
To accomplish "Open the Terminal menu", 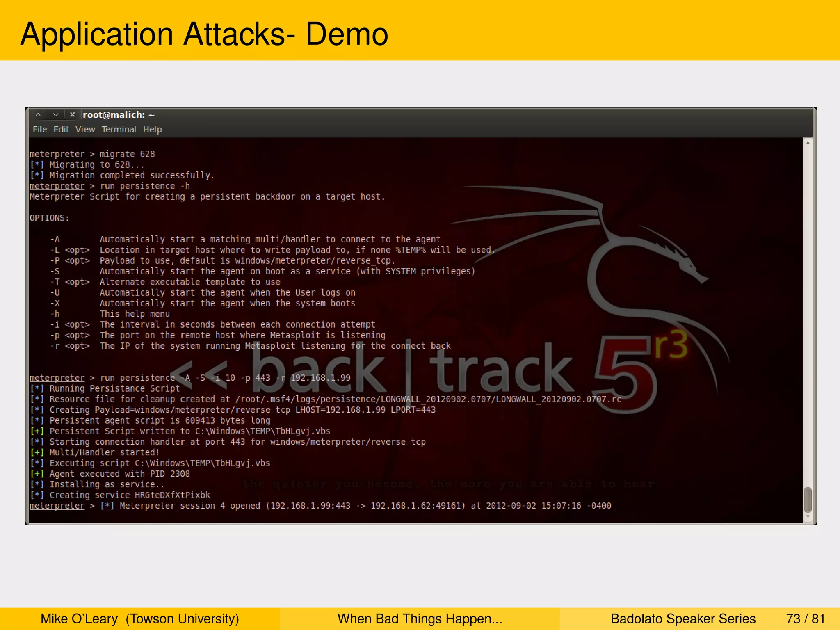I will [x=119, y=130].
